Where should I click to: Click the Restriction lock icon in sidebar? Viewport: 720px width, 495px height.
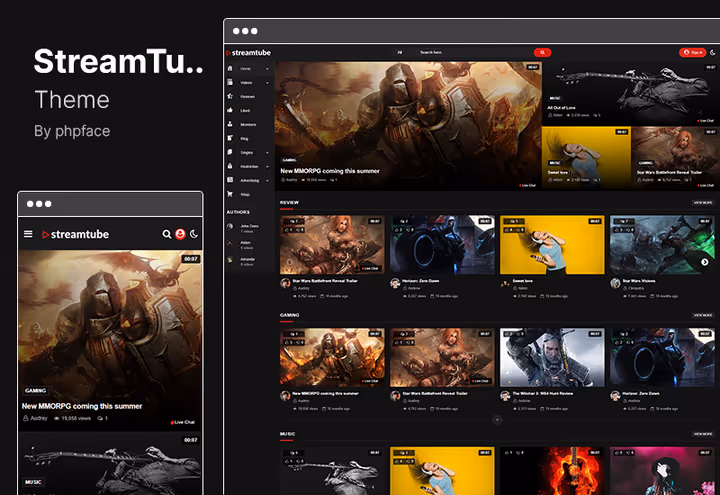[x=230, y=166]
